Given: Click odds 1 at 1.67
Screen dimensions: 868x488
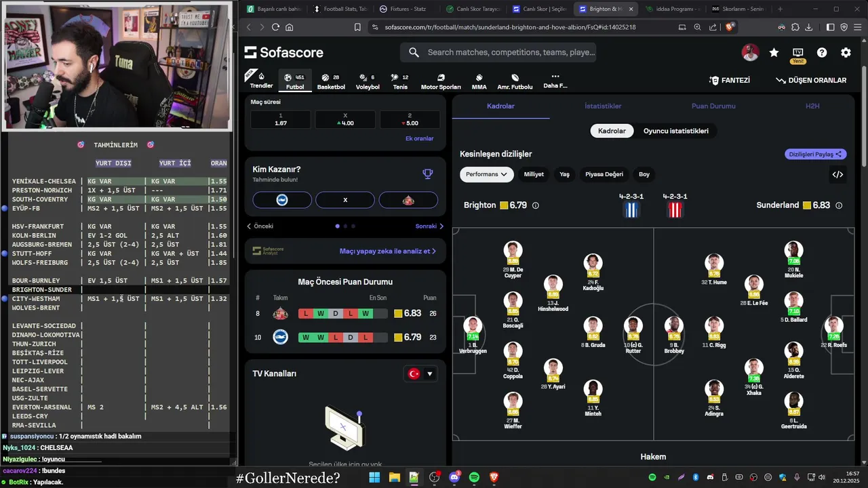Looking at the screenshot, I should (281, 119).
